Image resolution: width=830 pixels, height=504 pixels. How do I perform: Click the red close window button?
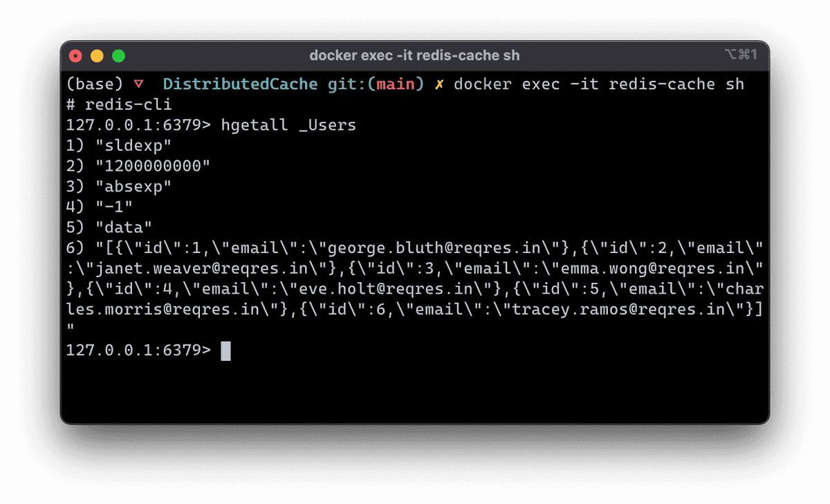coord(75,55)
